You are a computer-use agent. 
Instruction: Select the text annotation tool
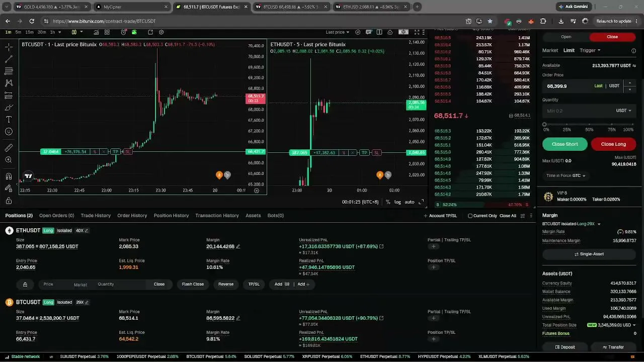click(9, 120)
